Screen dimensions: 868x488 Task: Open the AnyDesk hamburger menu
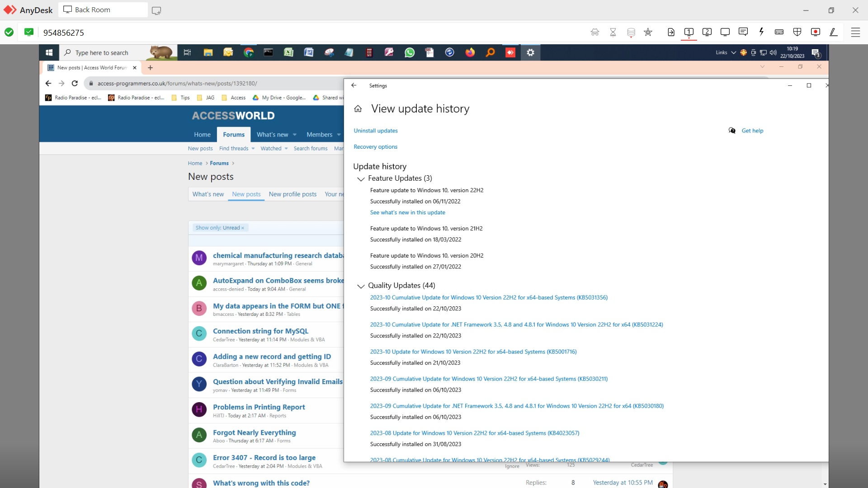click(855, 32)
